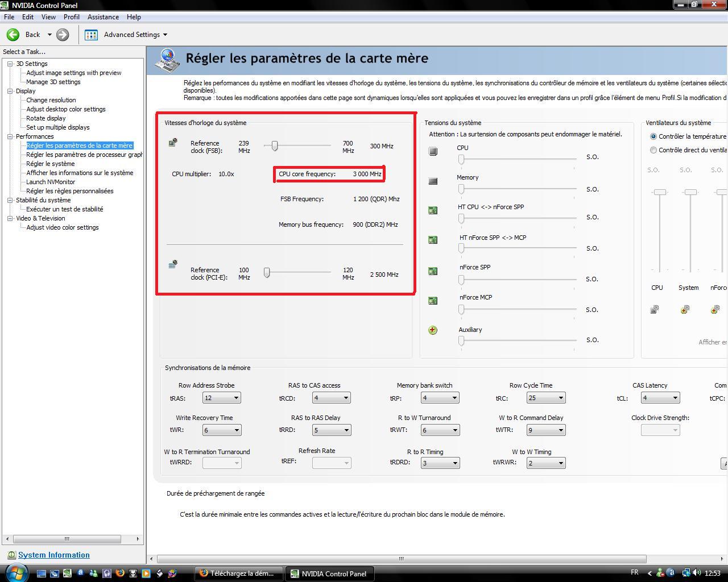The width and height of the screenshot is (728, 582).
Task: Switch to the Téléchargez la dém... Firefox window
Action: pos(239,573)
